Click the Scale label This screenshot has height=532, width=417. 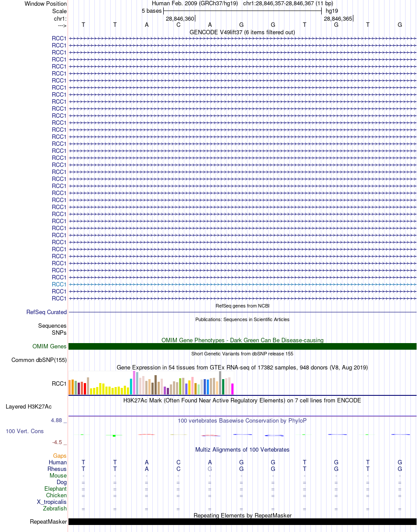tap(59, 11)
